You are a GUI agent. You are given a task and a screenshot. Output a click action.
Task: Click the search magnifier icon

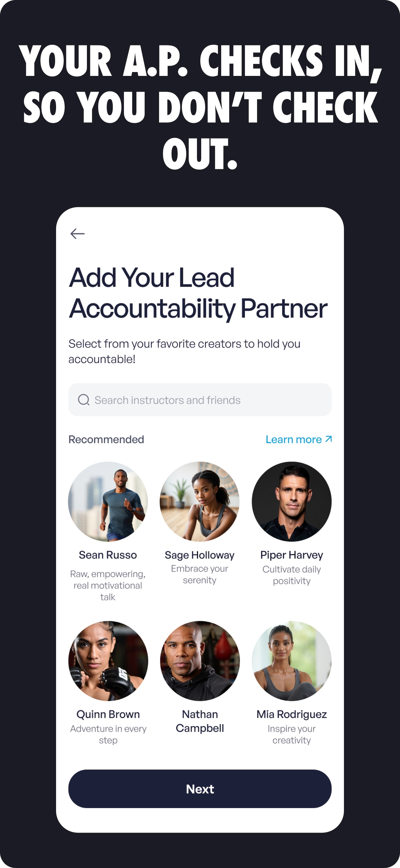coord(84,400)
